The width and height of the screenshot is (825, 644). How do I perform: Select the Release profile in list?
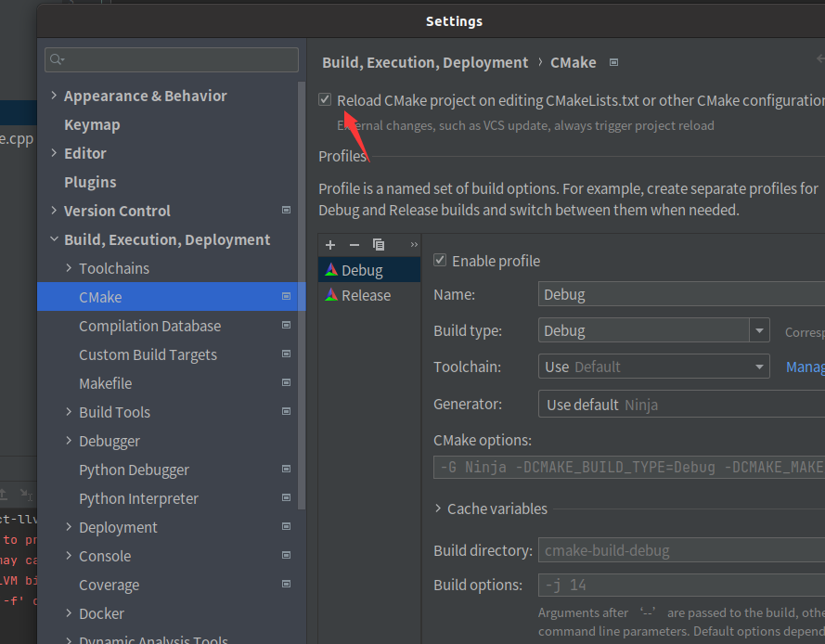coord(369,295)
